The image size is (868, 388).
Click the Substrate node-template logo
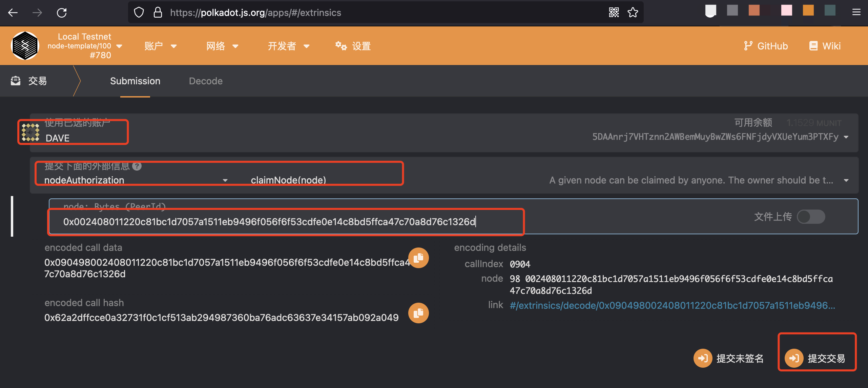pyautogui.click(x=25, y=46)
